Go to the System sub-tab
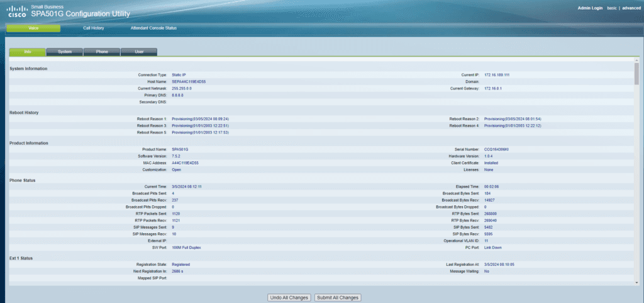The width and height of the screenshot is (644, 303). (x=64, y=52)
